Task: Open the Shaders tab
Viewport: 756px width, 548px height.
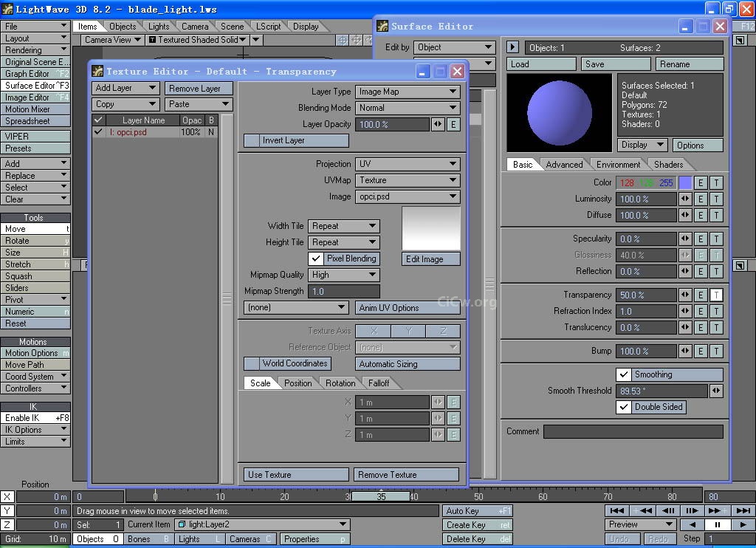Action: (668, 165)
